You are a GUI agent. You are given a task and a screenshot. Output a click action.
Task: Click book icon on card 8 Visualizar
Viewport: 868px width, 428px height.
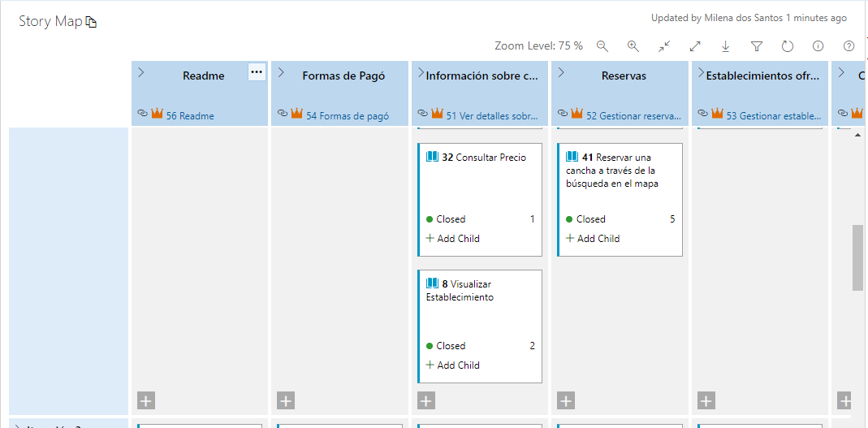(x=432, y=283)
